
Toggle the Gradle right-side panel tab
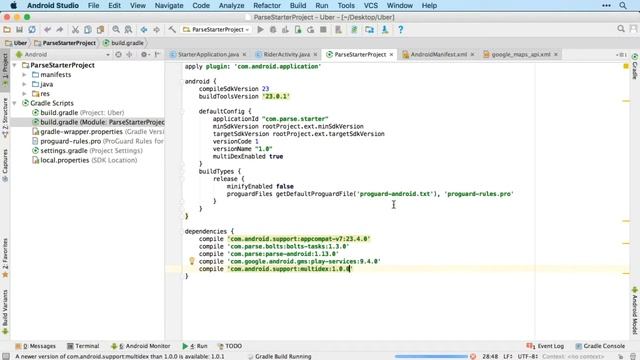tap(635, 66)
